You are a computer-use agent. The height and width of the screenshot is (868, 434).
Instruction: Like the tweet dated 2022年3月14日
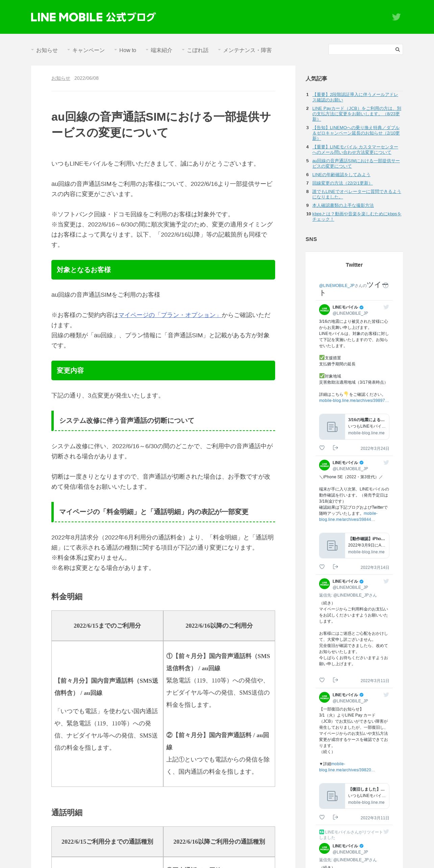tap(322, 567)
